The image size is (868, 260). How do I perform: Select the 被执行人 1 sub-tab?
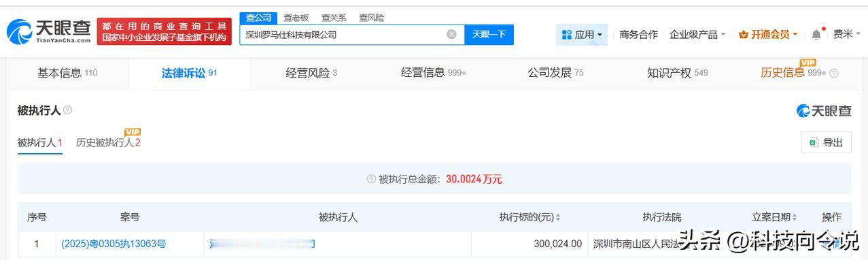[40, 143]
